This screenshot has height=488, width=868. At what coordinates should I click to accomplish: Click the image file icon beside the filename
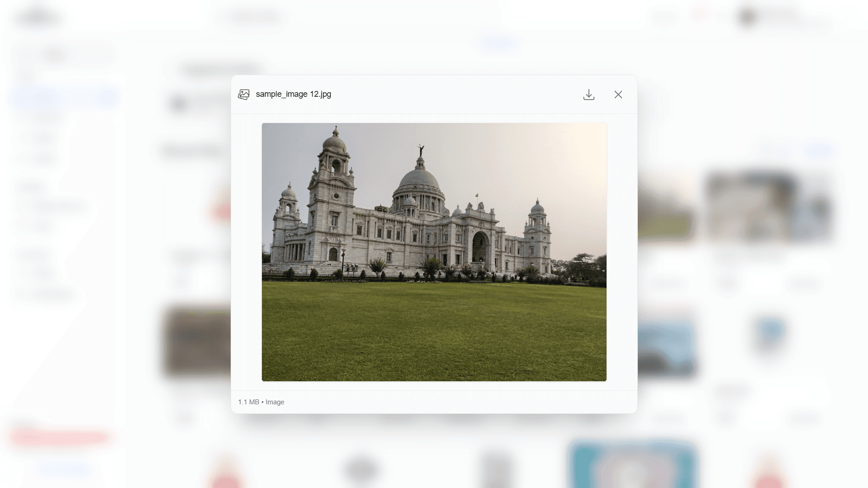pyautogui.click(x=244, y=95)
